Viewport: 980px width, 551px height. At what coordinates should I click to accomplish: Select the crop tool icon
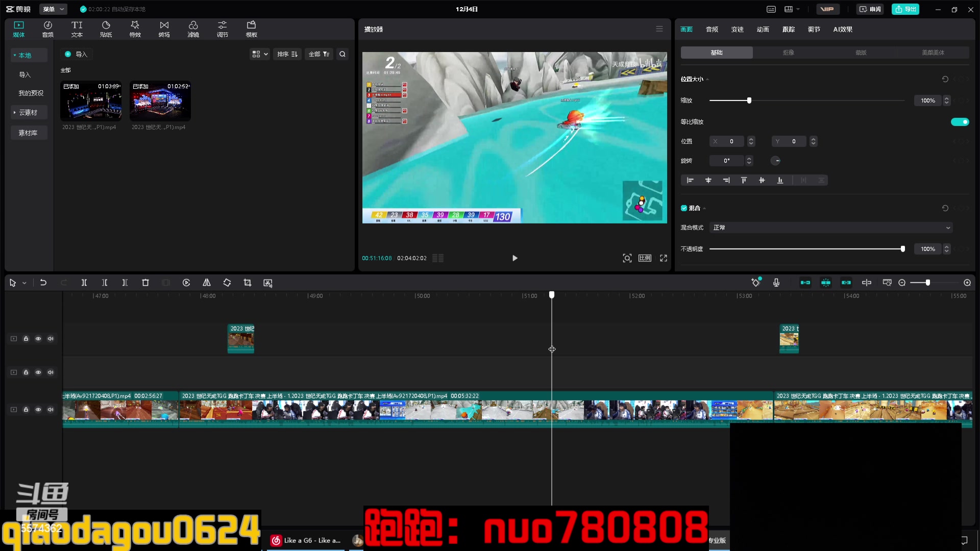click(248, 283)
